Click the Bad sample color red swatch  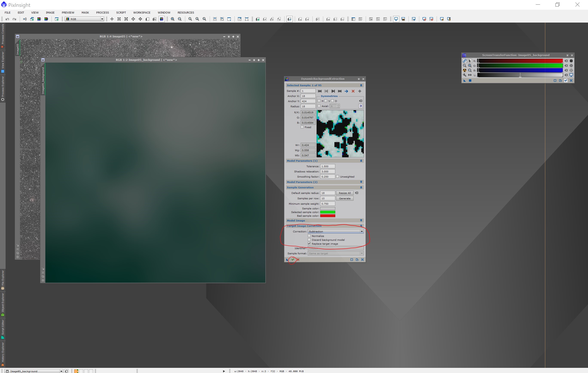point(328,216)
